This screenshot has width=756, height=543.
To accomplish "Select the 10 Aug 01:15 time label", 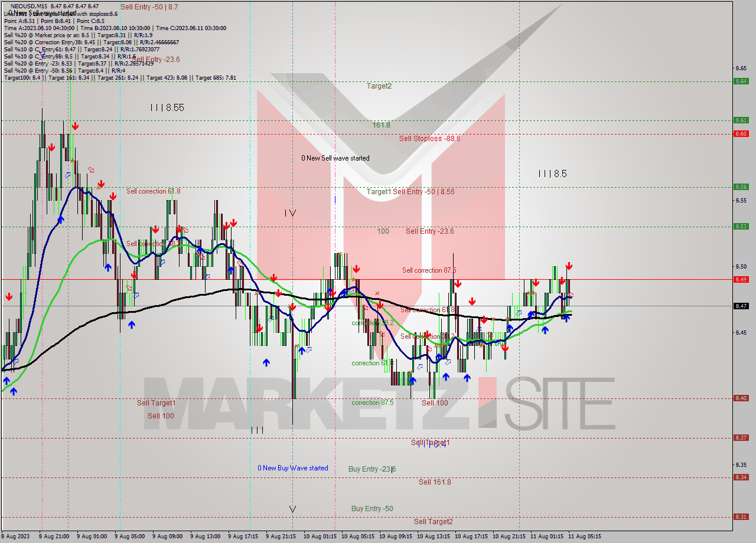I will [x=320, y=537].
